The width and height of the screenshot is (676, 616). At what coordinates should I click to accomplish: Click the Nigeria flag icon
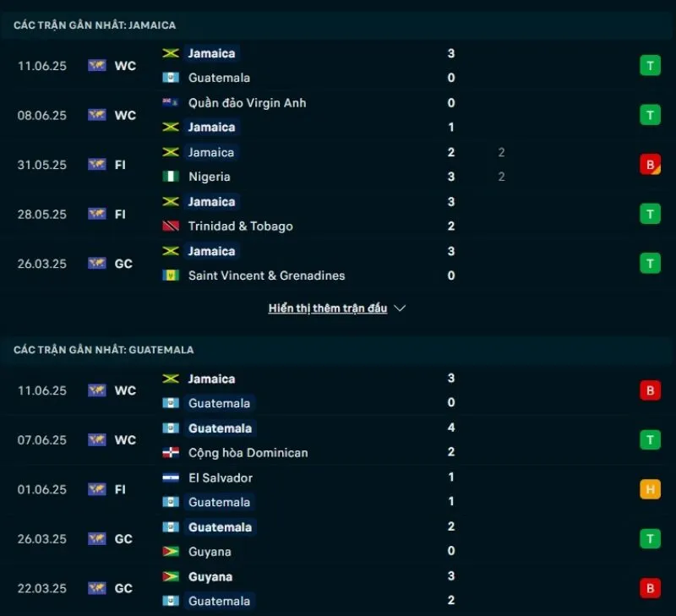[171, 177]
